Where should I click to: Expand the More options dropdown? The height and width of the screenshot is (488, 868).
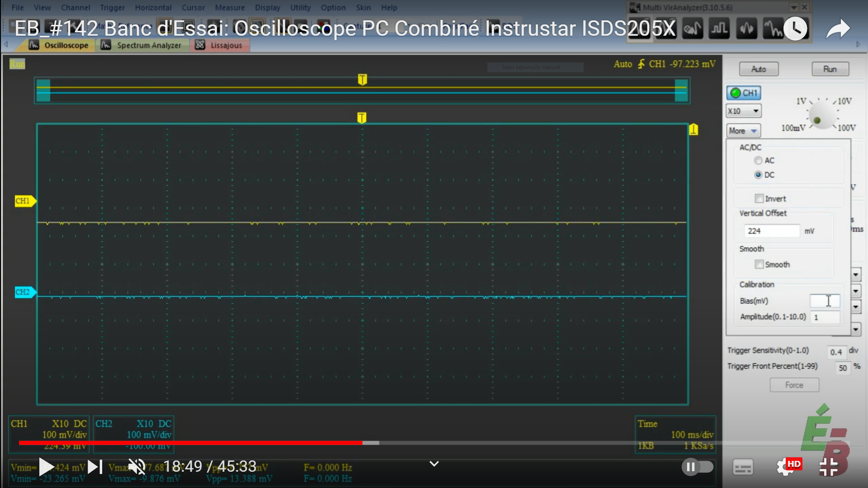pyautogui.click(x=744, y=131)
